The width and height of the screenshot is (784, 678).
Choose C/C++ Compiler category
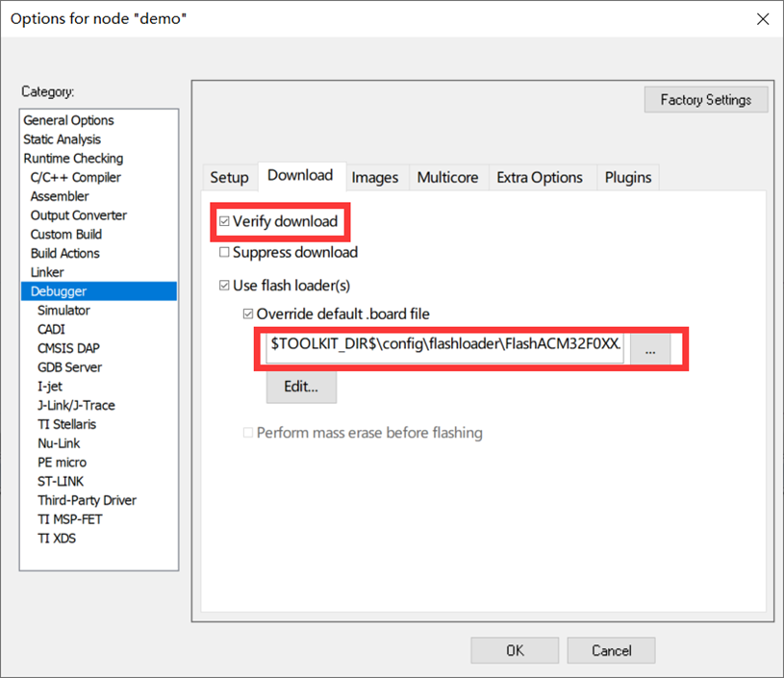pyautogui.click(x=75, y=177)
